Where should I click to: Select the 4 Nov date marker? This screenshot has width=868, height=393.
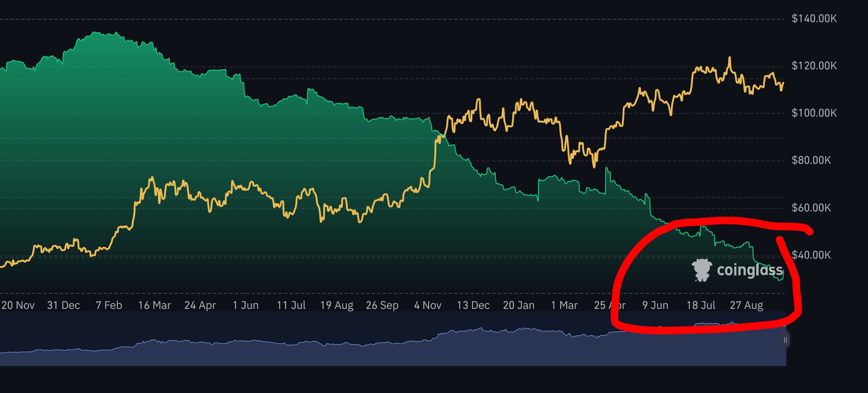[x=427, y=305]
